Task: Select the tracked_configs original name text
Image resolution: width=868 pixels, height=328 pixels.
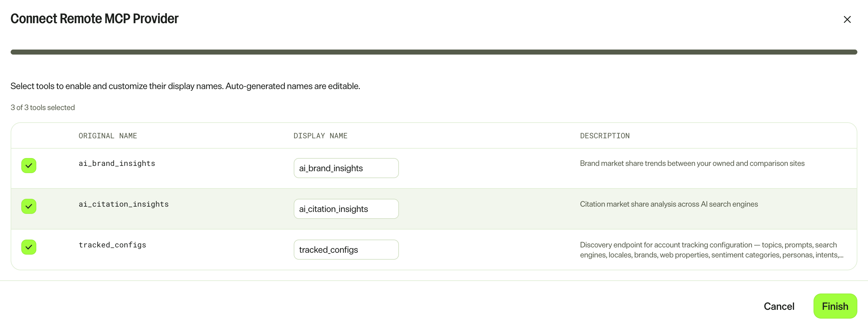Action: pyautogui.click(x=112, y=245)
